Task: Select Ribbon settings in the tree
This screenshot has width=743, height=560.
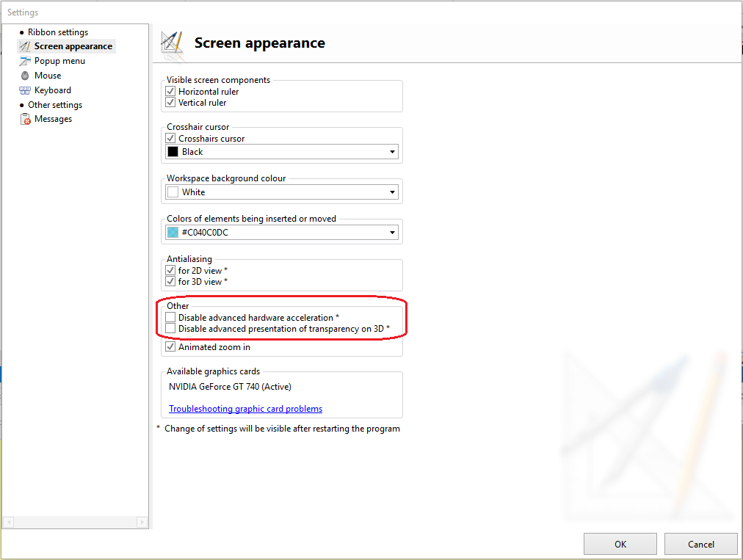Action: pos(57,32)
